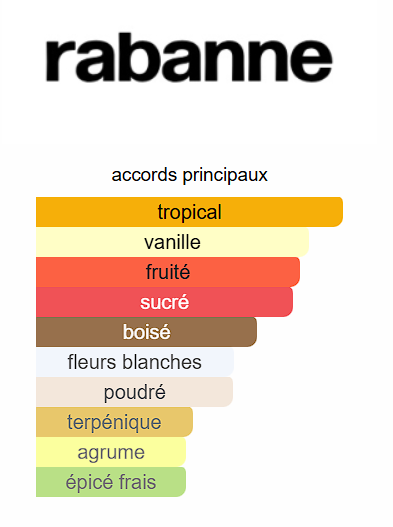Select the 'épicé frais' text label
The width and height of the screenshot is (393, 527).
[111, 483]
